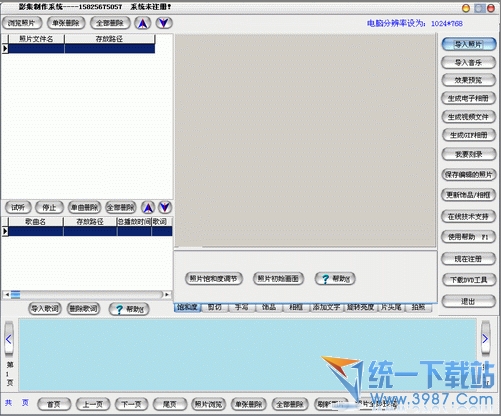This screenshot has height=416, width=501.
Task: Click the 现在注册 button
Action: tap(468, 259)
